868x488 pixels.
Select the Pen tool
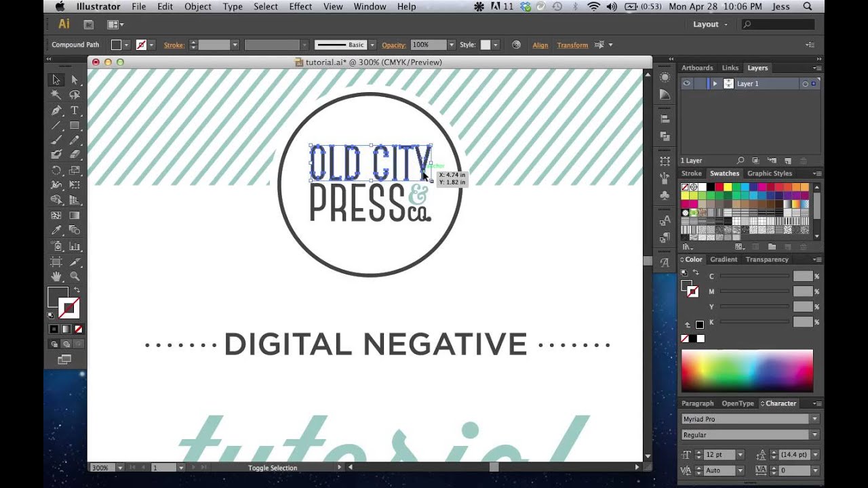pyautogui.click(x=56, y=110)
